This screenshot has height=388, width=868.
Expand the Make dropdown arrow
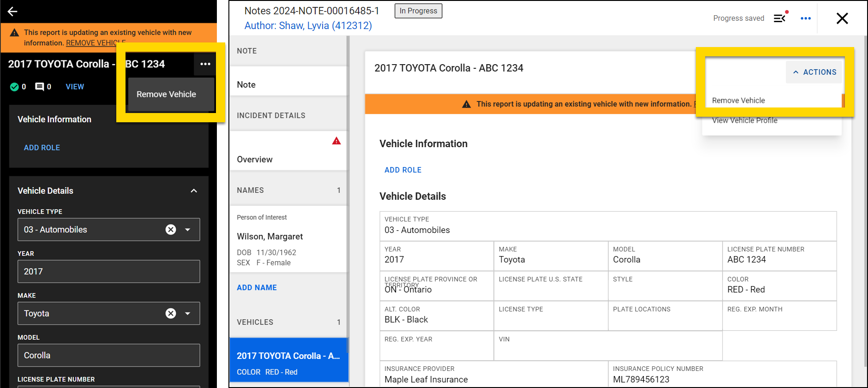point(188,314)
